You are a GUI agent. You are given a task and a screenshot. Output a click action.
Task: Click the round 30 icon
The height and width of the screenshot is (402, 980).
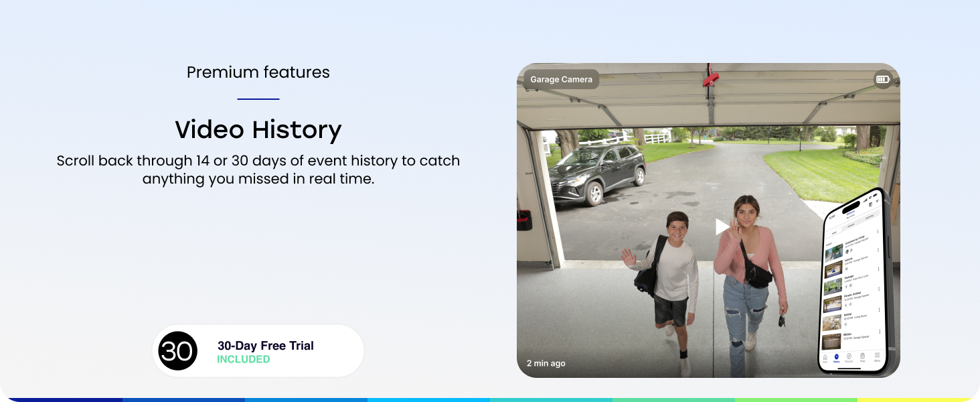[x=177, y=351]
